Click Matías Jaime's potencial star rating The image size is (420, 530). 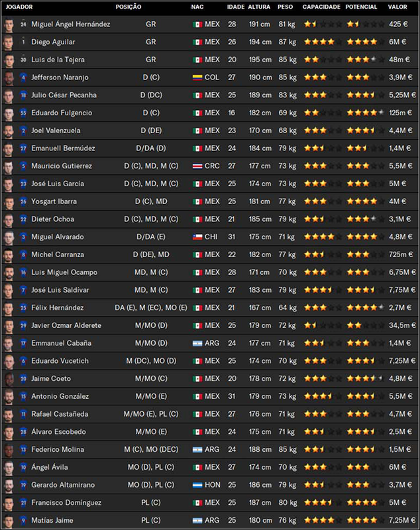pyautogui.click(x=366, y=520)
